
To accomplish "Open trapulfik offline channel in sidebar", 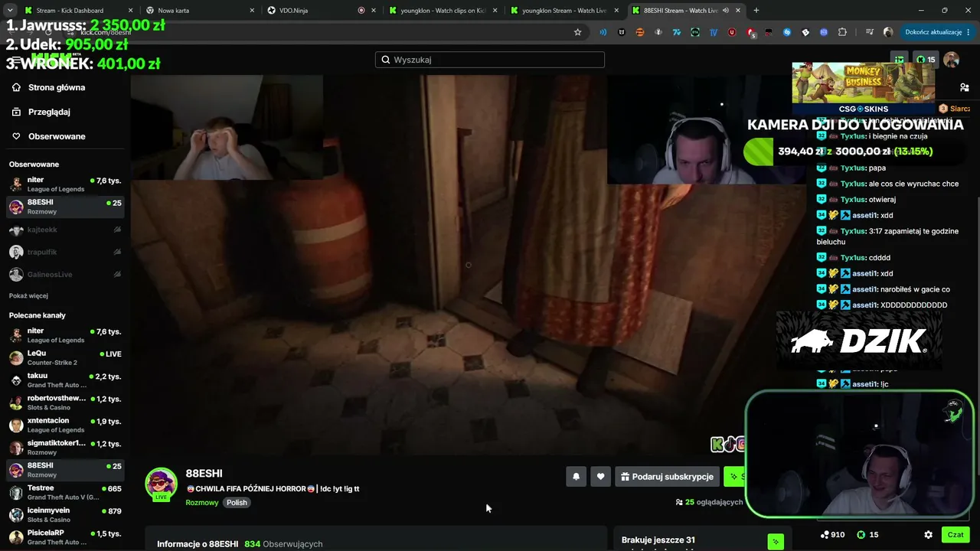I will [65, 252].
